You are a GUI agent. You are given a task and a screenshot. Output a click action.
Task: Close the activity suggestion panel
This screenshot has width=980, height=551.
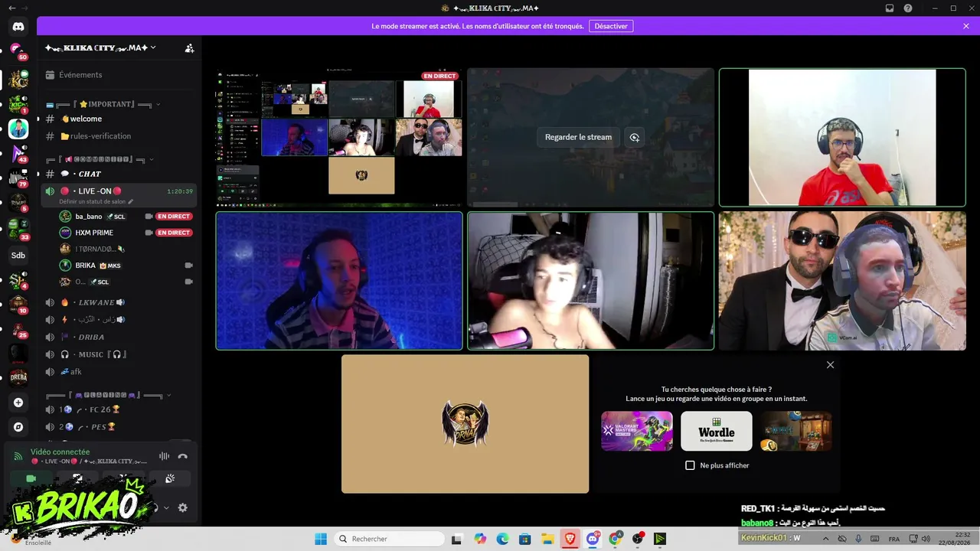(830, 365)
